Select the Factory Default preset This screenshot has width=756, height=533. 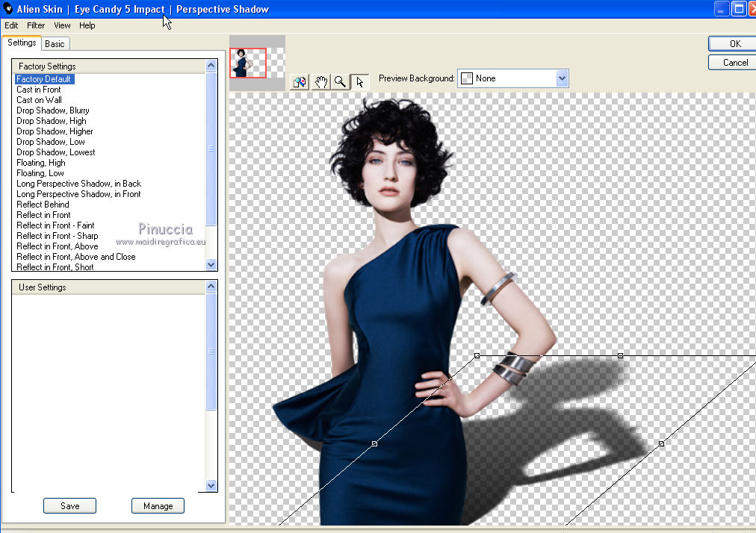(44, 79)
